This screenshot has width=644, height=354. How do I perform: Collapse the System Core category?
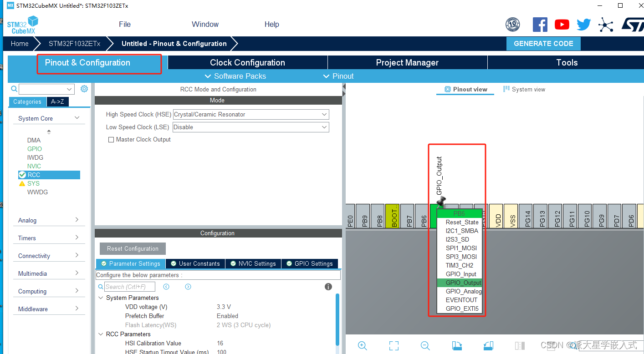point(77,118)
